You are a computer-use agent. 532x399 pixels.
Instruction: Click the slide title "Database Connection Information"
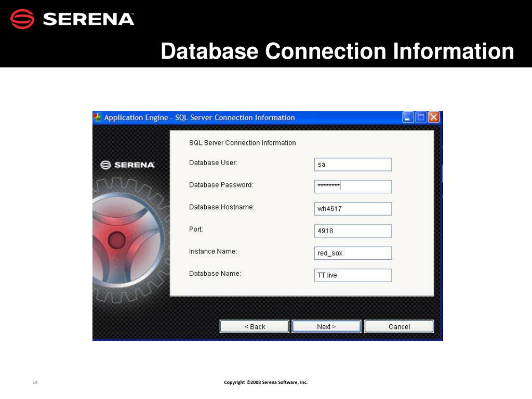click(337, 51)
